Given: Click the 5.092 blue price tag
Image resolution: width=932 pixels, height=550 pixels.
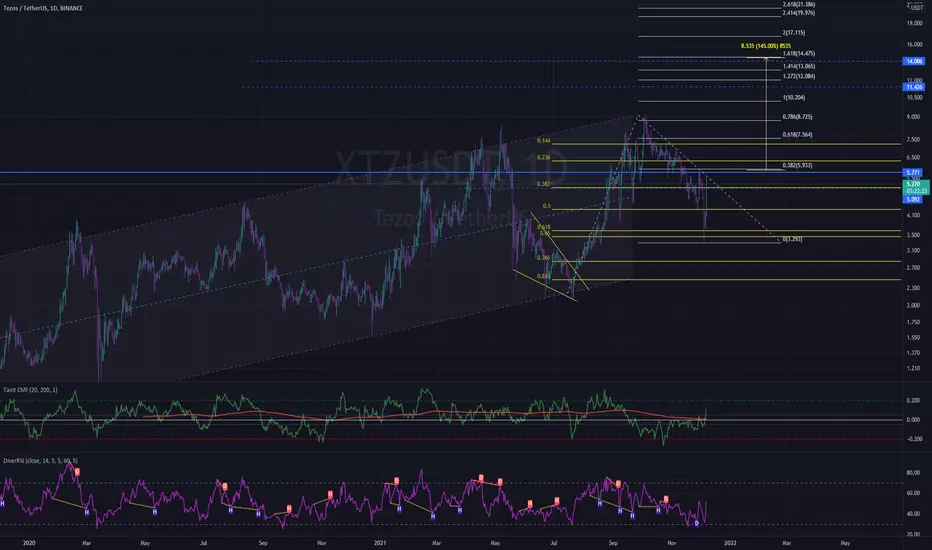Looking at the screenshot, I should click(x=912, y=200).
